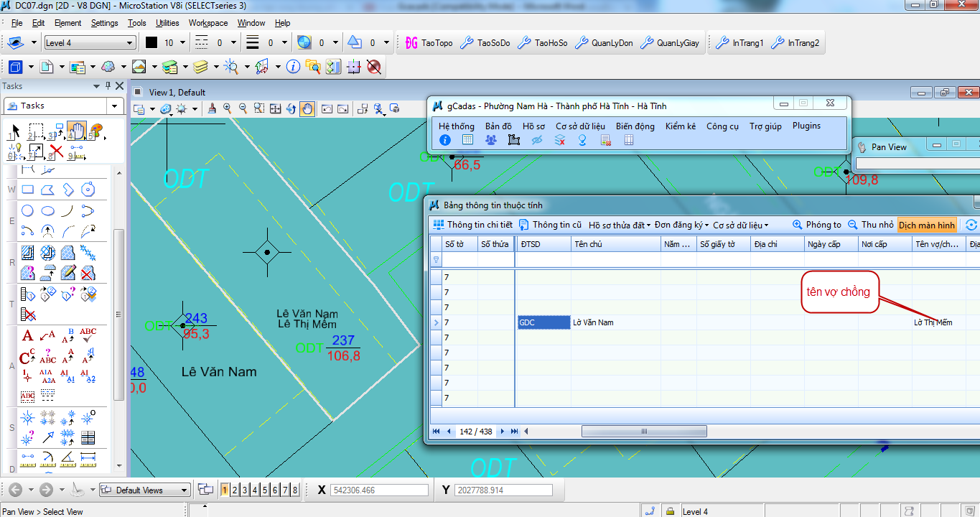Screen dimensions: 980x517
Task: Open the Default Views dropdown
Action: (x=145, y=490)
